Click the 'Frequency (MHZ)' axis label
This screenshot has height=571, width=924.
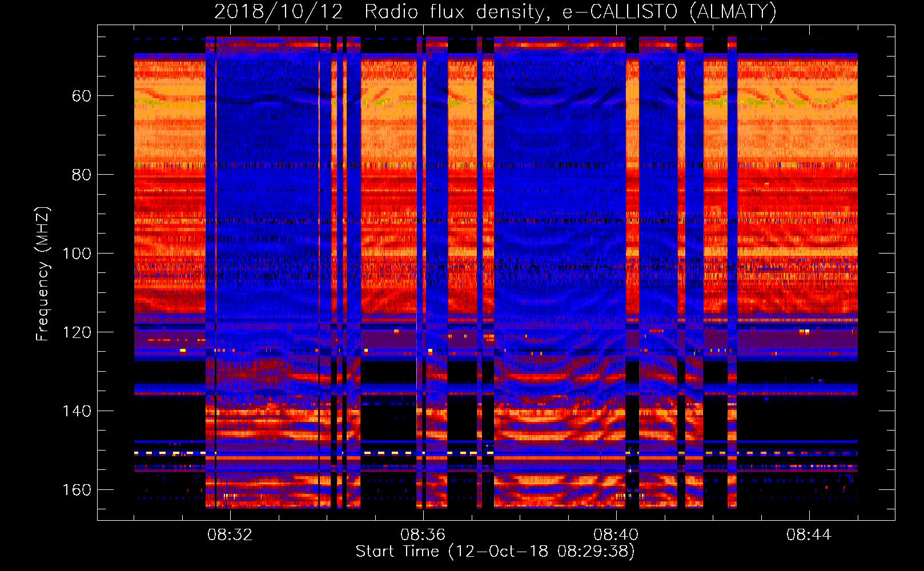tap(43, 274)
